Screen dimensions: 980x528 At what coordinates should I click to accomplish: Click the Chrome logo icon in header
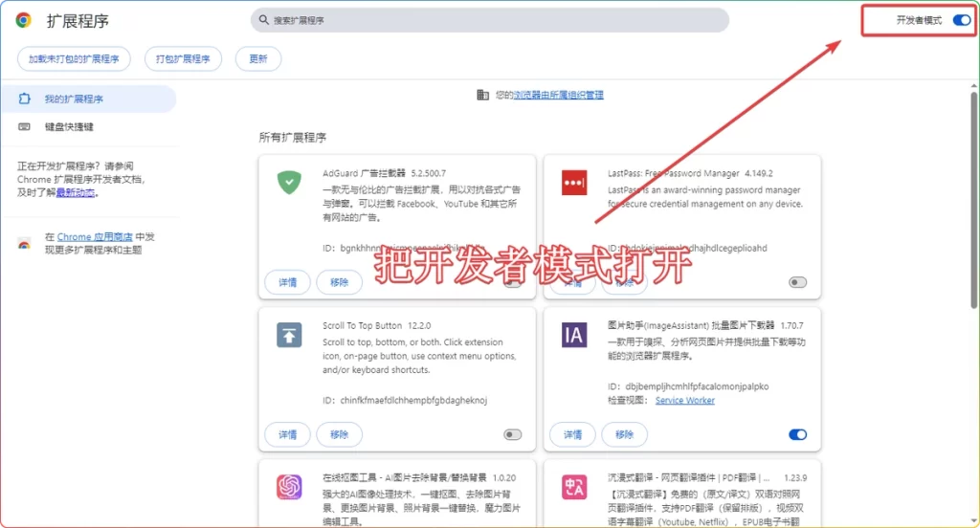24,21
